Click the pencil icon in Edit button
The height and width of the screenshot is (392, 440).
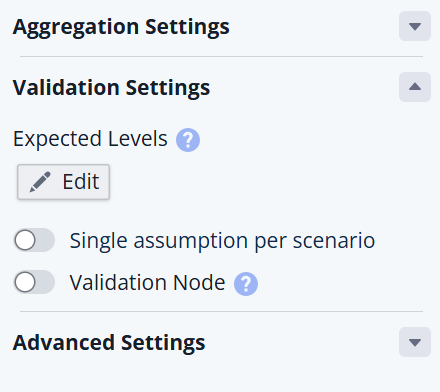point(40,182)
